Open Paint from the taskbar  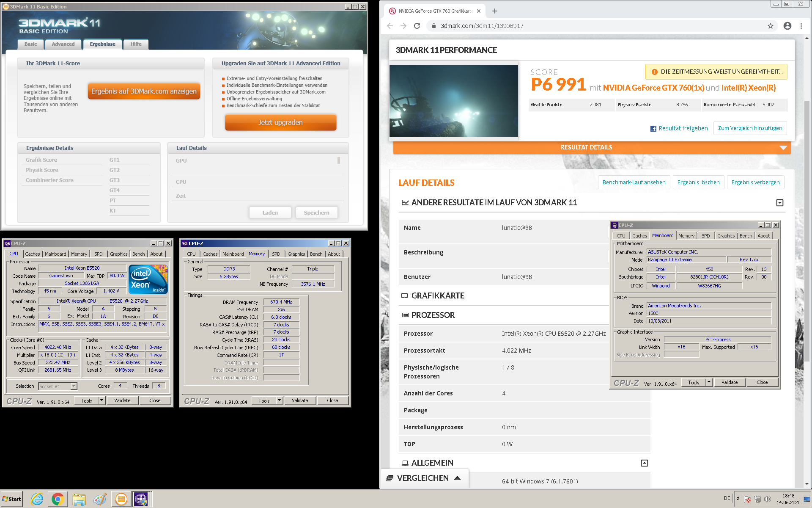click(100, 499)
